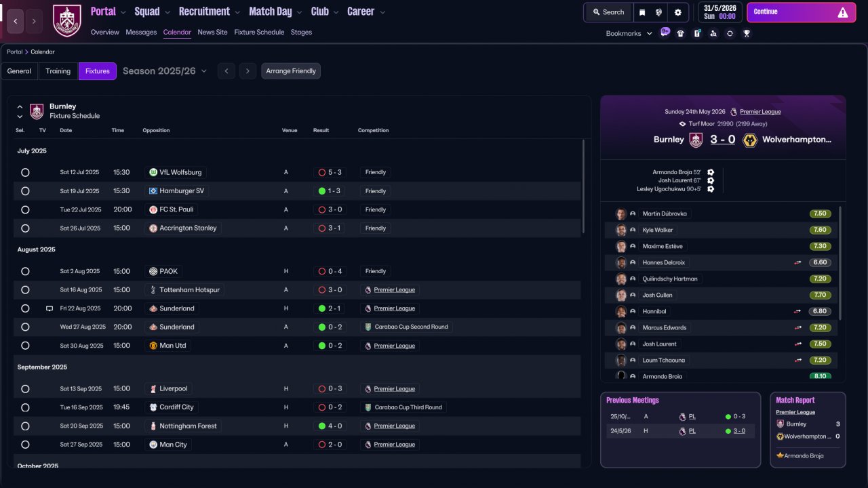Open the Bookmarks dropdown
Image resolution: width=868 pixels, height=488 pixels.
pos(629,33)
